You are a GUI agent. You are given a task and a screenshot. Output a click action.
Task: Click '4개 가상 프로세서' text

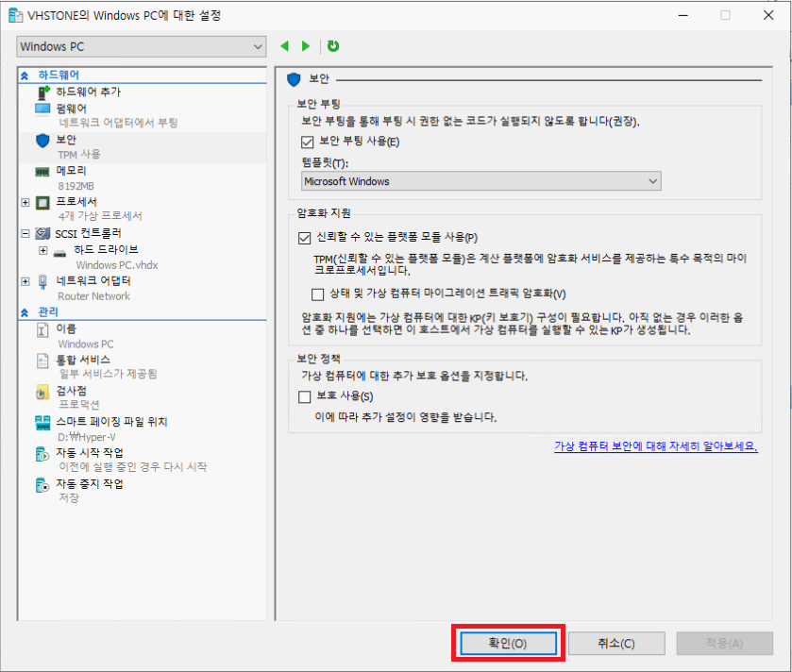point(100,216)
